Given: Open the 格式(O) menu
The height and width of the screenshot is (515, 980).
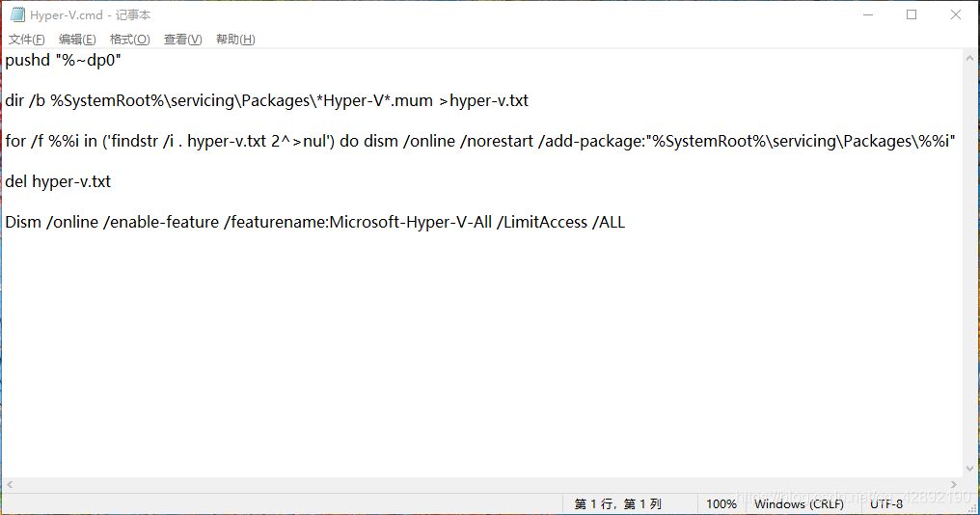Looking at the screenshot, I should tap(129, 40).
